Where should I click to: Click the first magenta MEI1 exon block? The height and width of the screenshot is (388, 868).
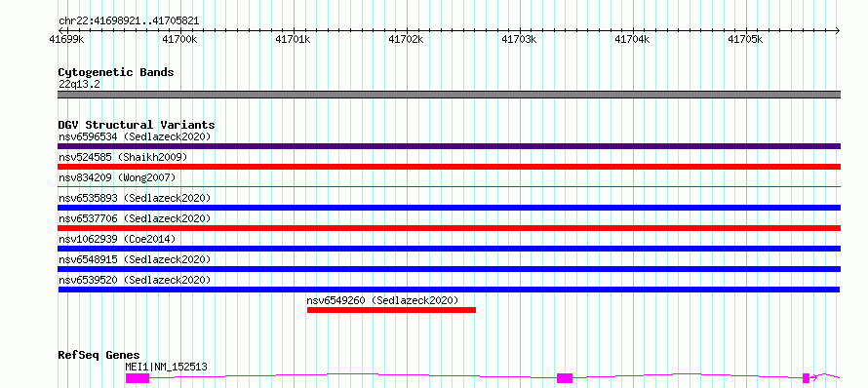(x=138, y=378)
